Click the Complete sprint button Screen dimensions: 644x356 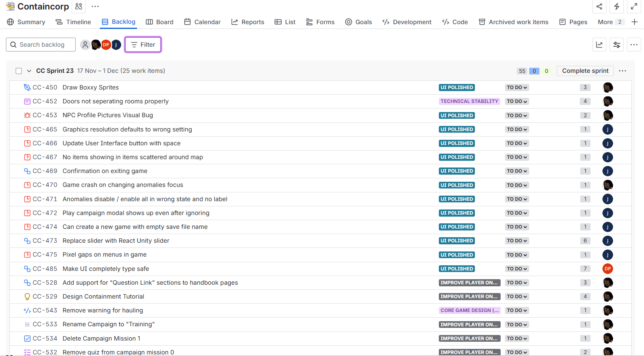point(585,71)
